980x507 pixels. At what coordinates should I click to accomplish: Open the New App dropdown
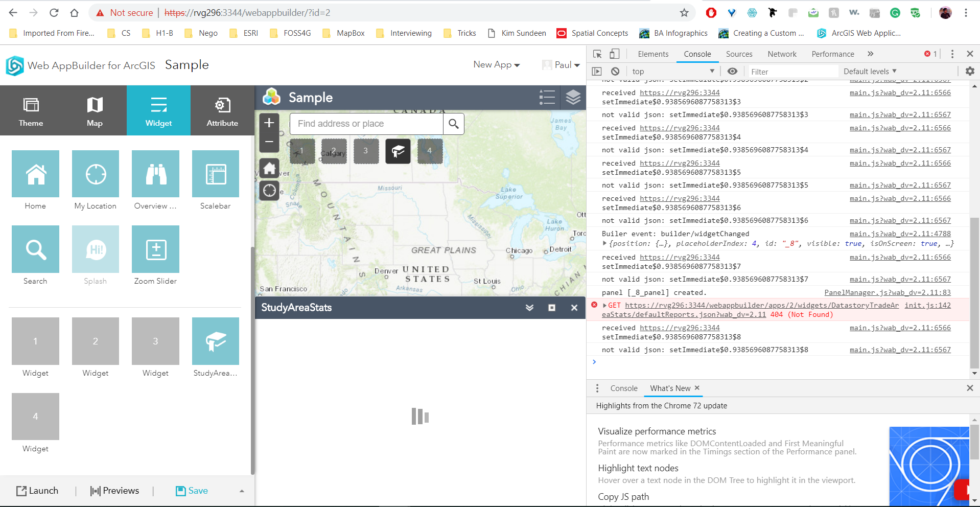tap(496, 65)
